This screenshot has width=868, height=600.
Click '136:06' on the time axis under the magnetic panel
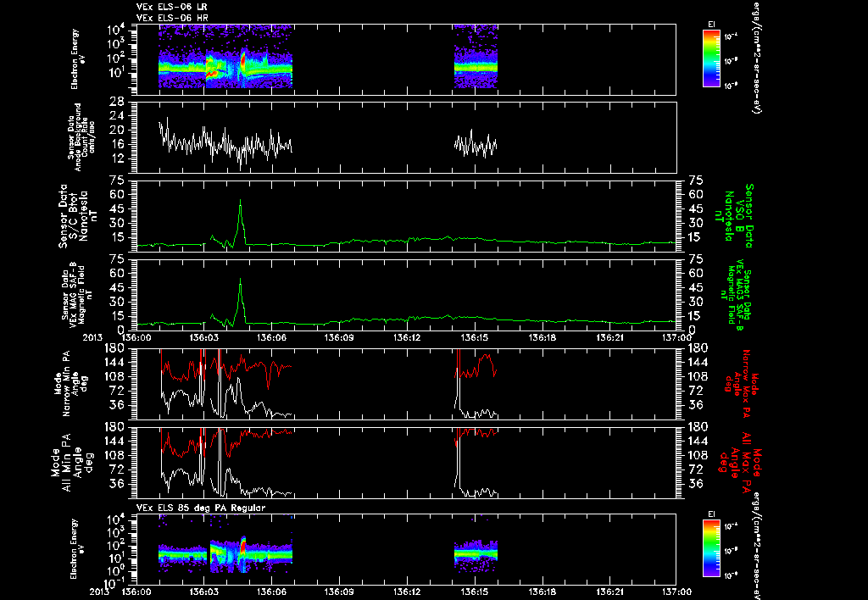[x=271, y=337]
